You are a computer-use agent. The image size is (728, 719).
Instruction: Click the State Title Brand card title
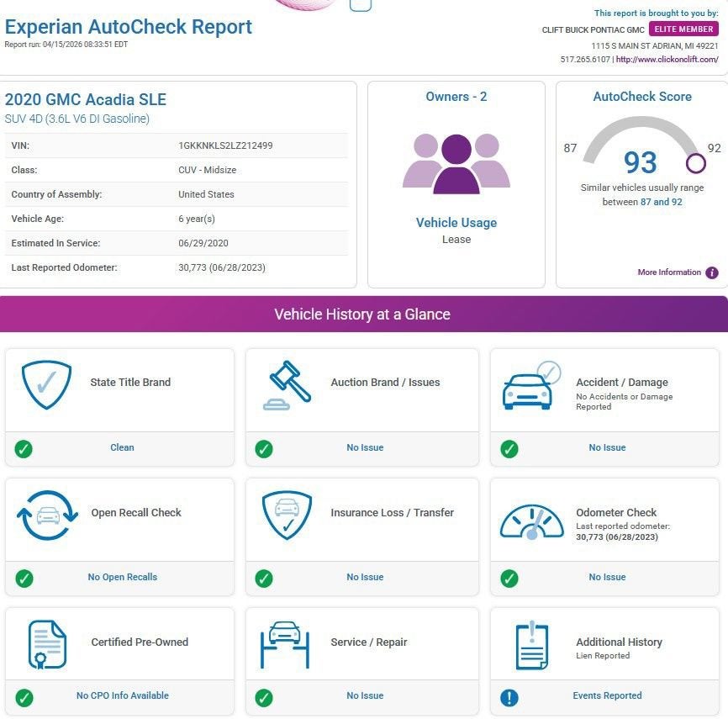(130, 383)
